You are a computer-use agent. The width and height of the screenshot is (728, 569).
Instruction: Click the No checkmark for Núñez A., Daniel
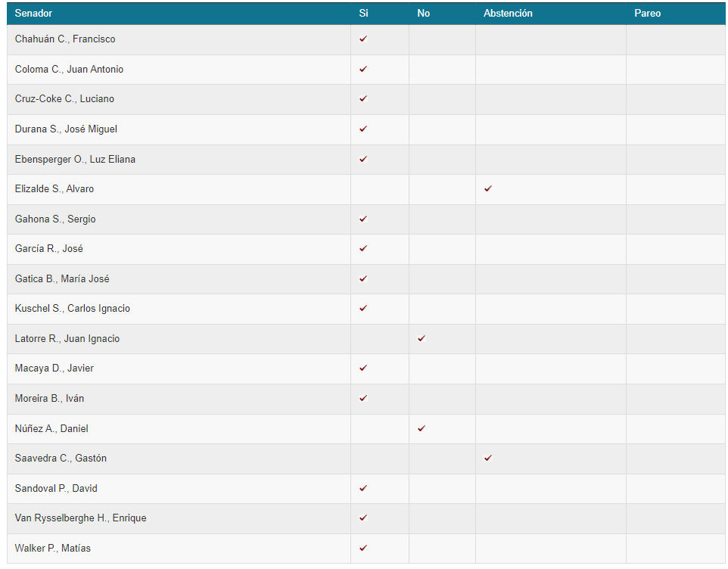(x=421, y=428)
